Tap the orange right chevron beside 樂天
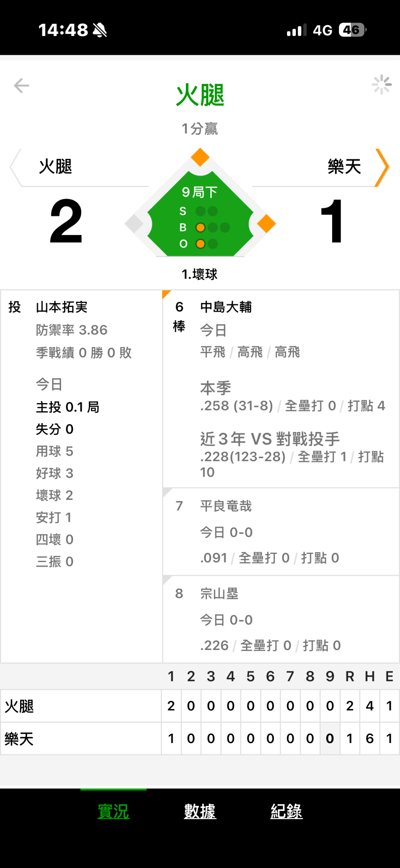The image size is (400, 868). pyautogui.click(x=382, y=167)
